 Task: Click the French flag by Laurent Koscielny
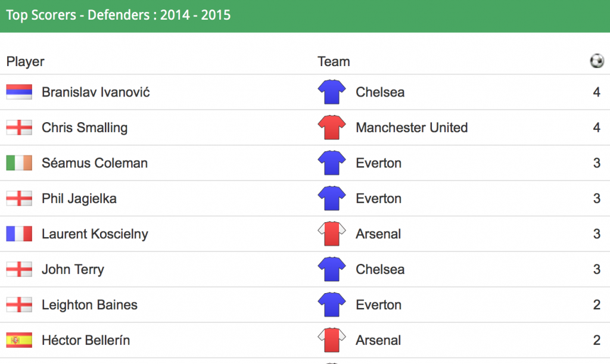19,234
